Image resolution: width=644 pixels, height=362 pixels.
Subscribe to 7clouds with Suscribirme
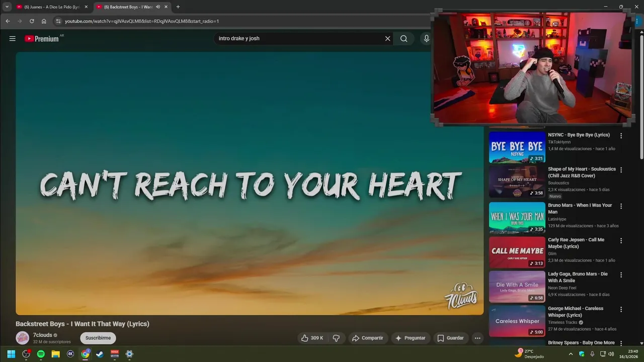point(98,338)
